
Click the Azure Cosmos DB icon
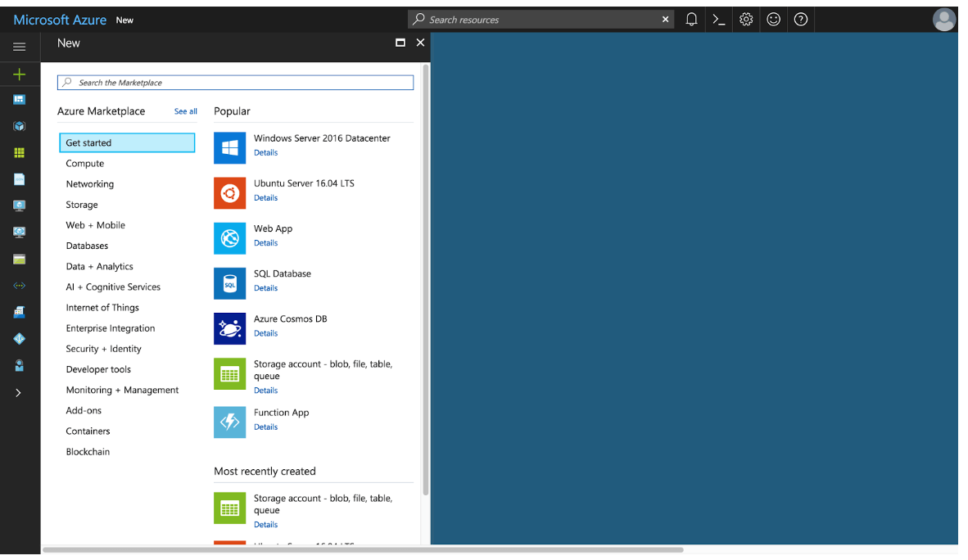[229, 328]
